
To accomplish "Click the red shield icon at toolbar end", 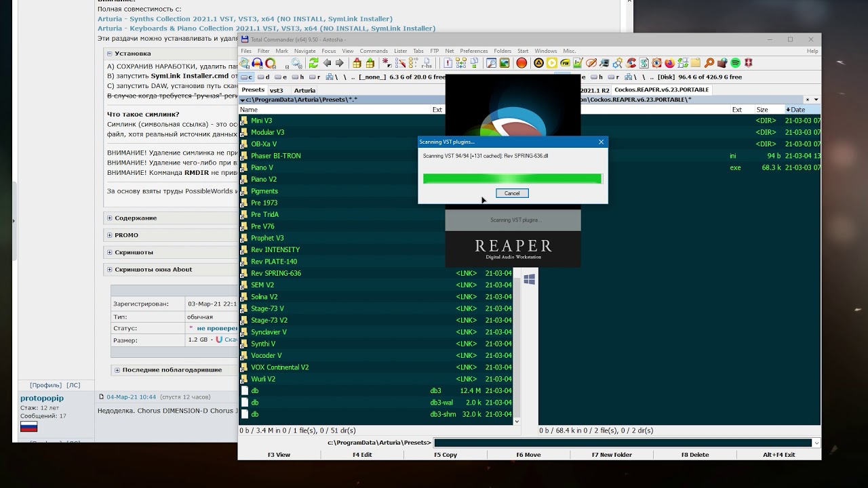I will tap(748, 63).
